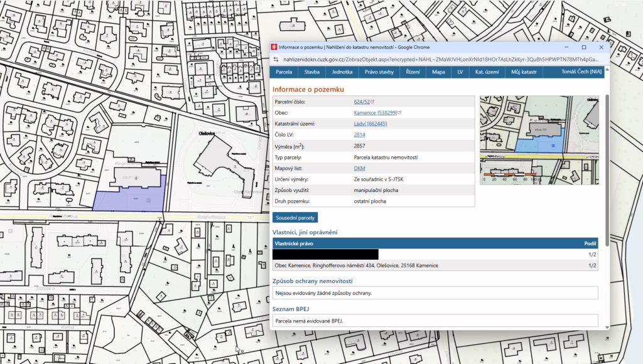643x364 pixels.
Task: Click the small blue square marker in parcel
Action: click(148, 200)
